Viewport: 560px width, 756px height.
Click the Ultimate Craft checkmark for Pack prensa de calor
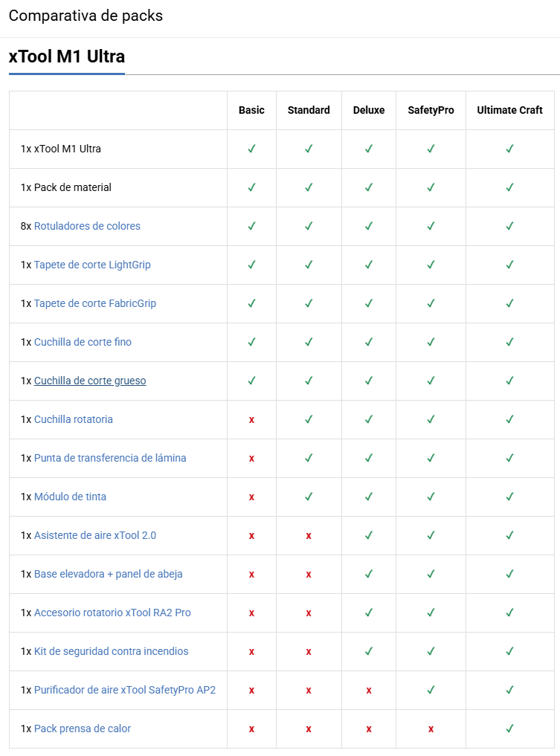coord(509,728)
